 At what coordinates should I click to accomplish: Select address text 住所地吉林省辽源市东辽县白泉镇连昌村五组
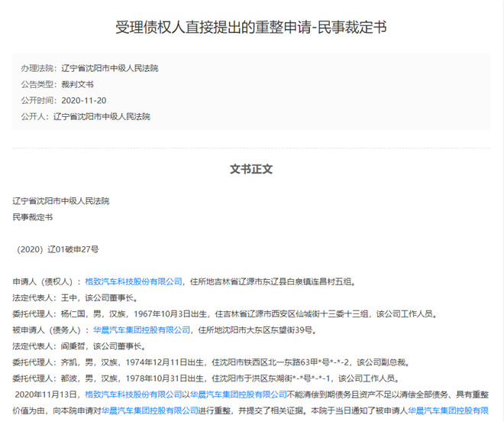[271, 281]
